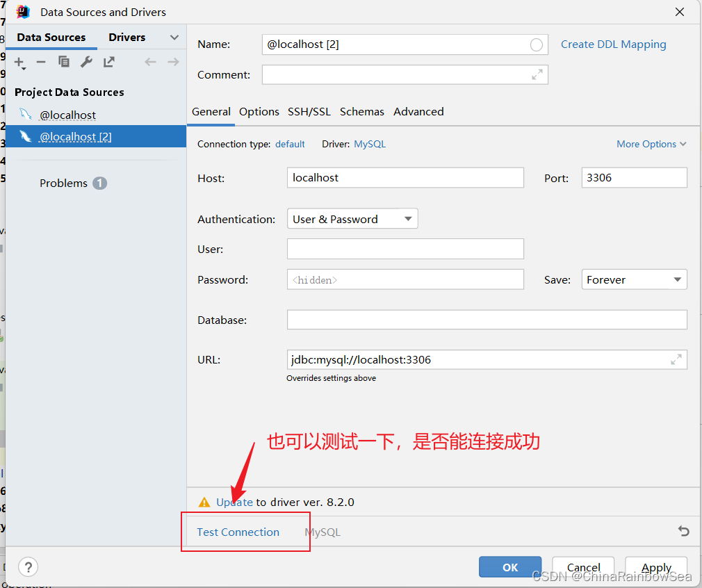The image size is (702, 588).
Task: Open help with question mark button
Action: pyautogui.click(x=28, y=567)
